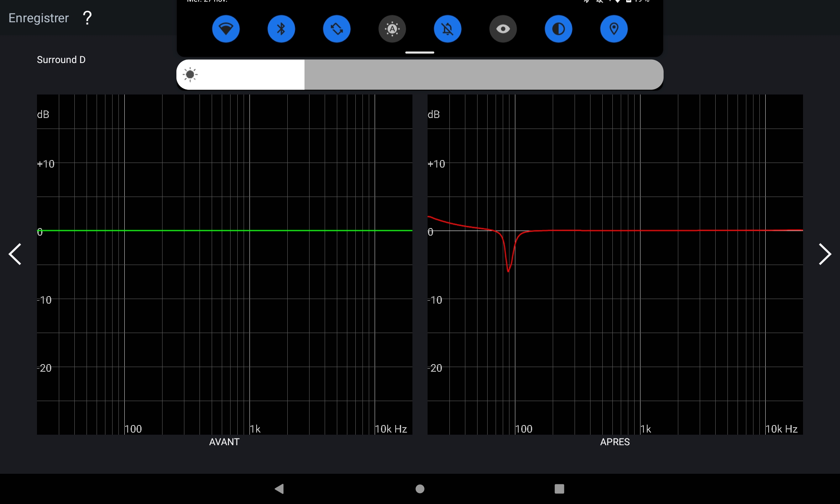Tap the APRES graph label
840x504 pixels.
click(x=615, y=442)
